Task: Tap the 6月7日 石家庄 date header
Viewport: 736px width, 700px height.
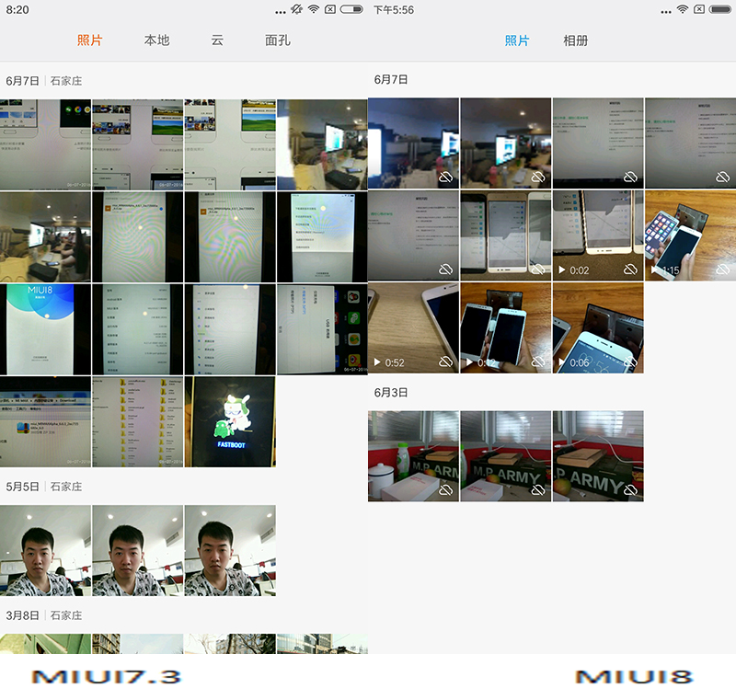Action: (x=43, y=81)
